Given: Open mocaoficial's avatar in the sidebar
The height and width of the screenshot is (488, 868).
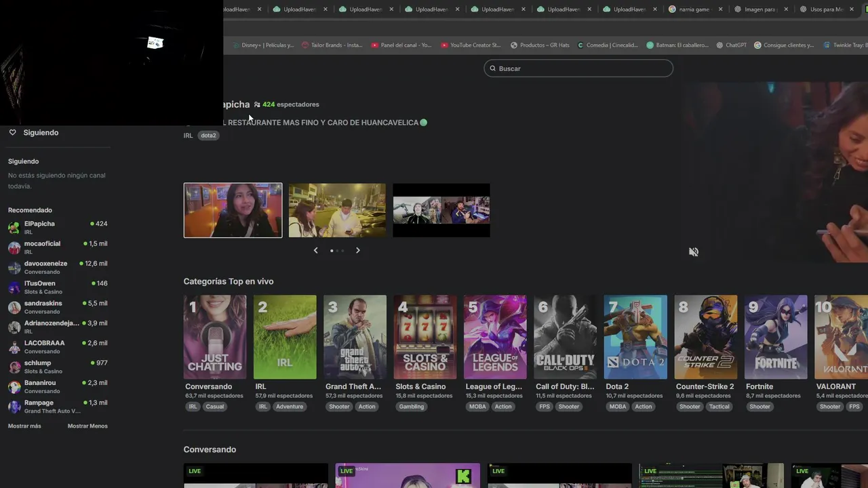Looking at the screenshot, I should pyautogui.click(x=14, y=247).
